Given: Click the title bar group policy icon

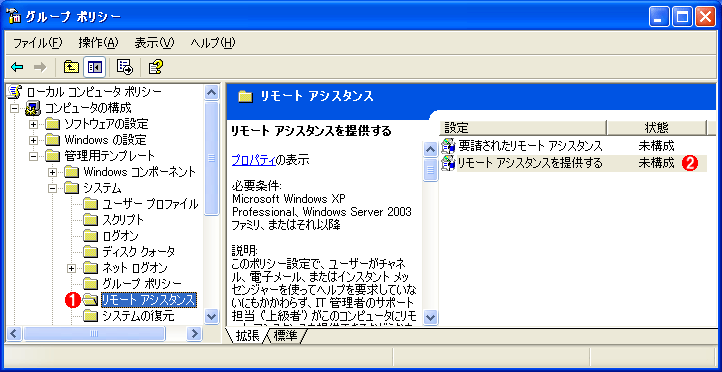Looking at the screenshot, I should click(15, 17).
